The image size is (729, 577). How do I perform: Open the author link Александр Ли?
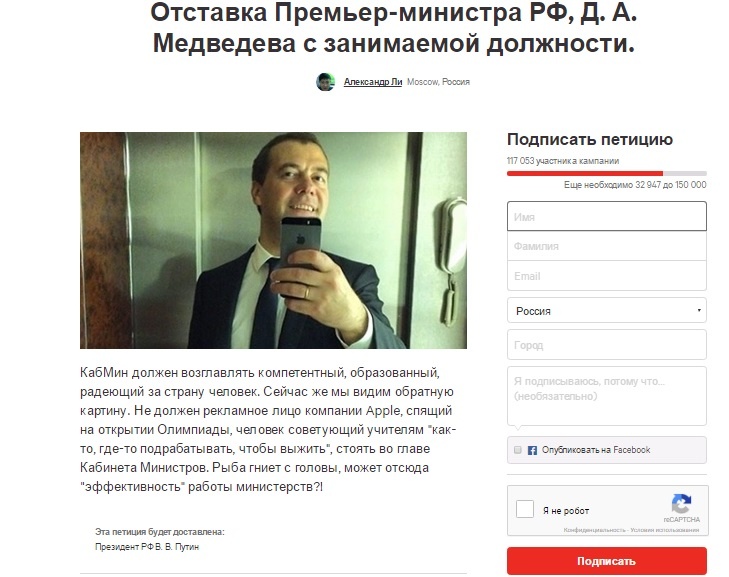click(373, 82)
